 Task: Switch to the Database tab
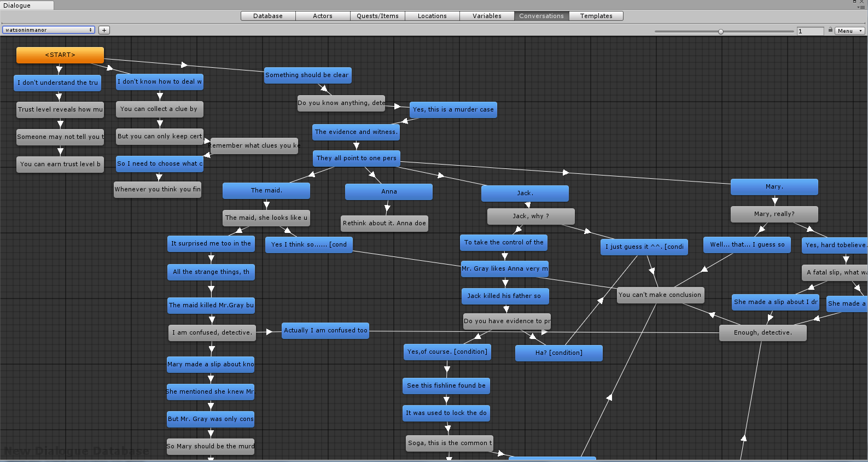[x=268, y=16]
